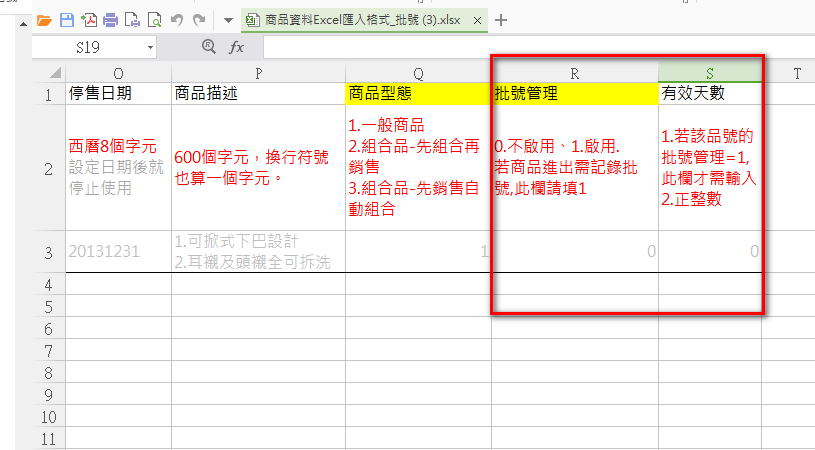815x450 pixels.
Task: Click cell Q3 containing value 1
Action: tap(418, 252)
